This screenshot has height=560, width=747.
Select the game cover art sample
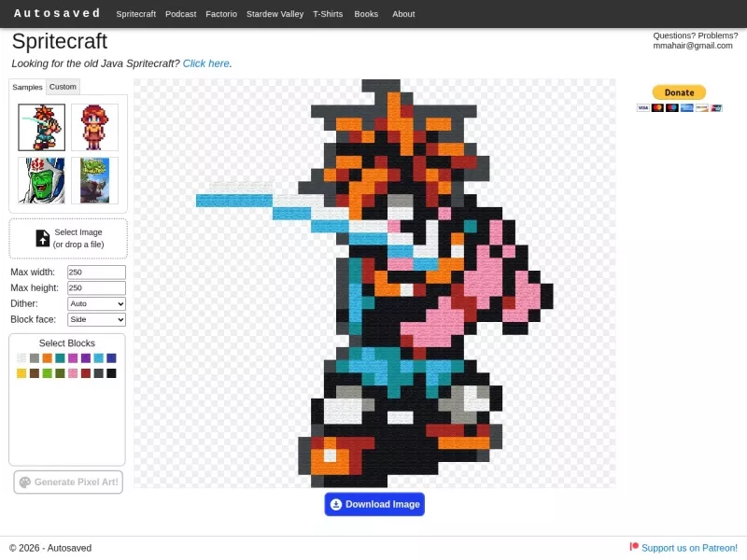tap(95, 180)
